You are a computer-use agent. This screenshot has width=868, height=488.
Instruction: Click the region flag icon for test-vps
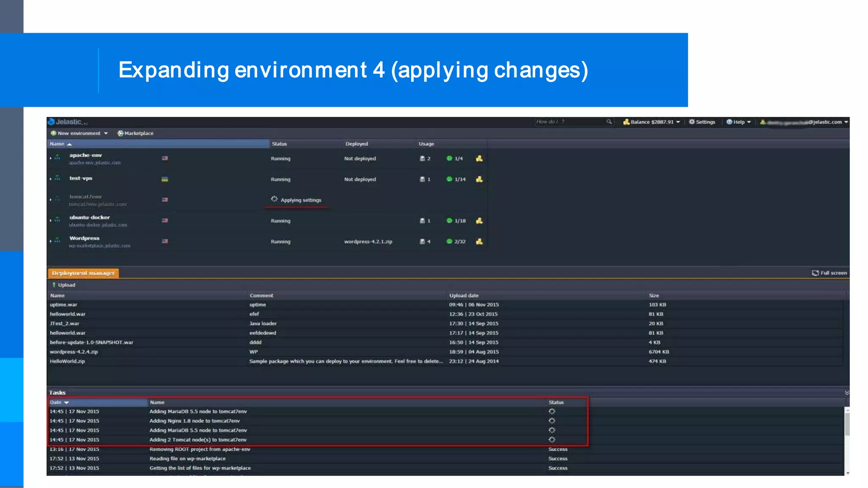[x=165, y=179]
